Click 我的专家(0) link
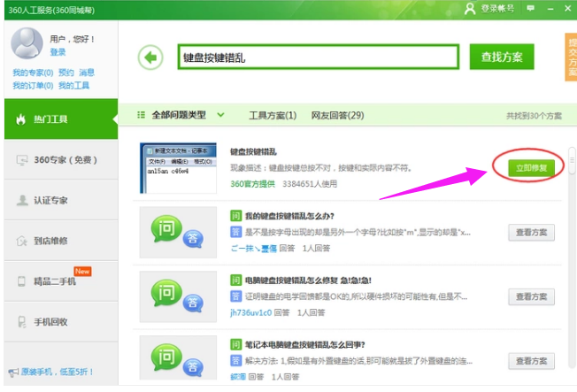577x392 pixels. click(x=33, y=73)
